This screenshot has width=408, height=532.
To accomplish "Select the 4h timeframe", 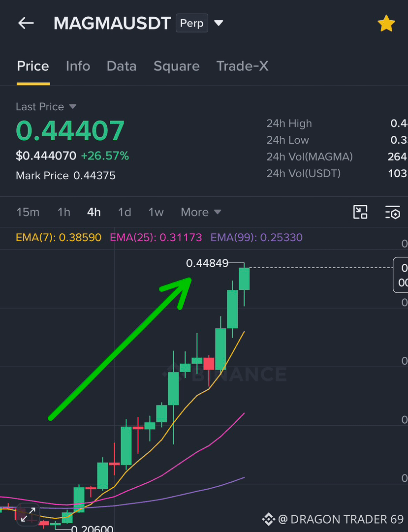I will click(94, 213).
